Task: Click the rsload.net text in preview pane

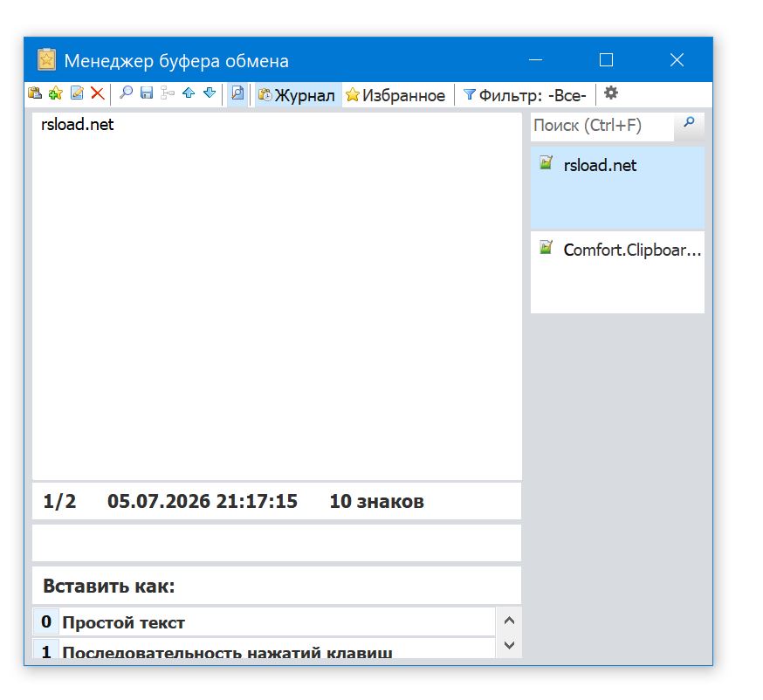Action: 78,125
